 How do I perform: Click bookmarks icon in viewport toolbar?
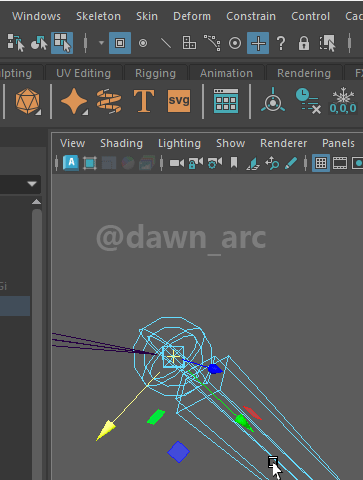234,163
